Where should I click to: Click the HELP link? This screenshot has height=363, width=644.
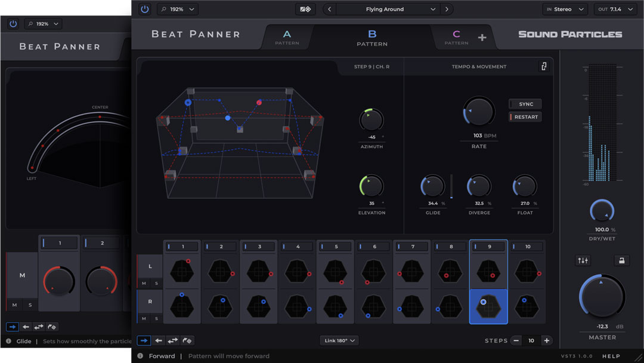point(611,356)
